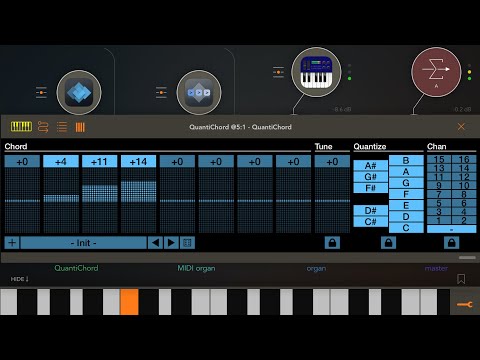Viewport: 480px width, 360px height.
Task: Open the organ synth keyboard node
Action: (x=316, y=72)
